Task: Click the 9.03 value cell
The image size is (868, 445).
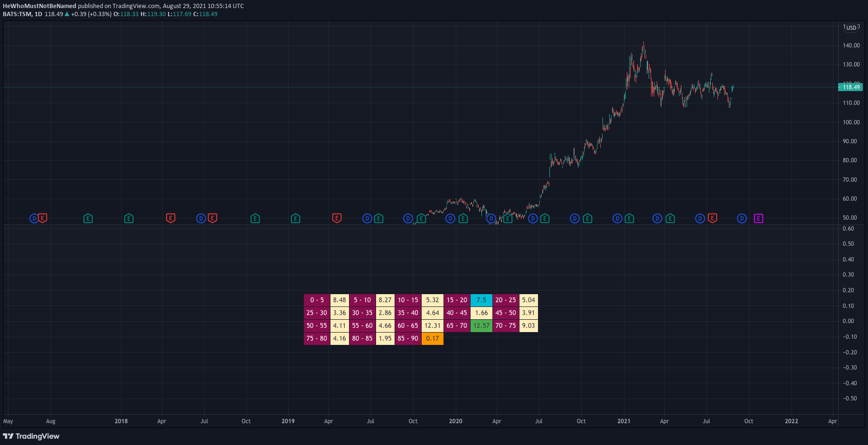Action: coord(528,325)
